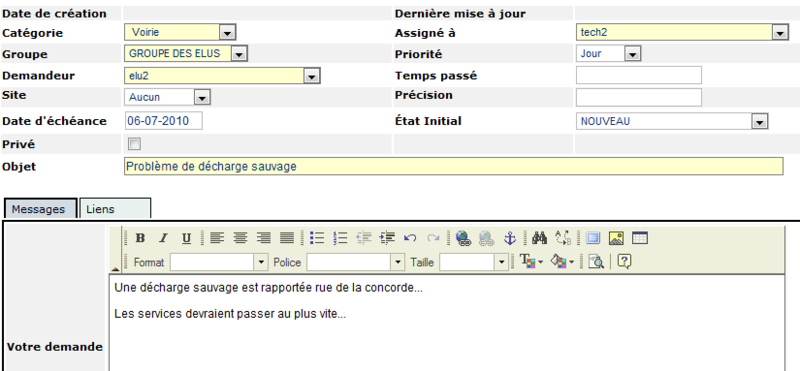Open the Site dropdown set to Aucun
Image resolution: width=800 pixels, height=371 pixels.
167,97
